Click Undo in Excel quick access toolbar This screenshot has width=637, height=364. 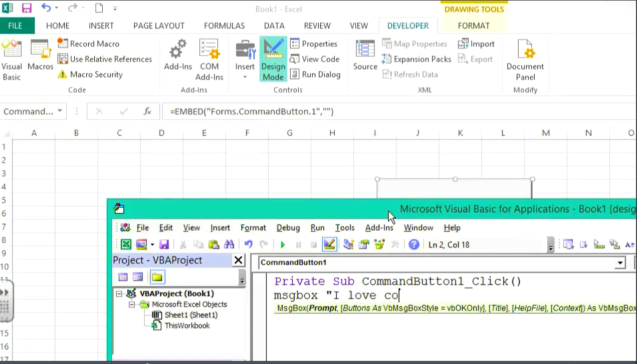tap(46, 8)
